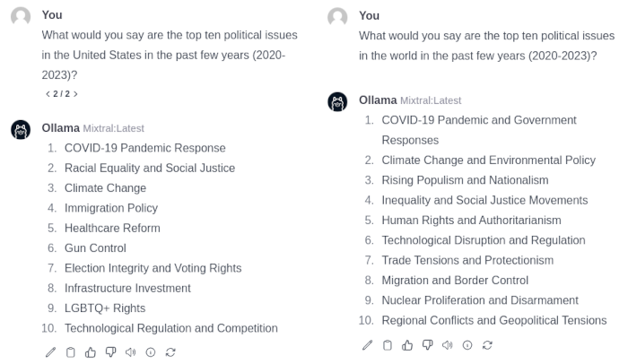
Task: Play audio for the world issues response
Action: (x=447, y=345)
